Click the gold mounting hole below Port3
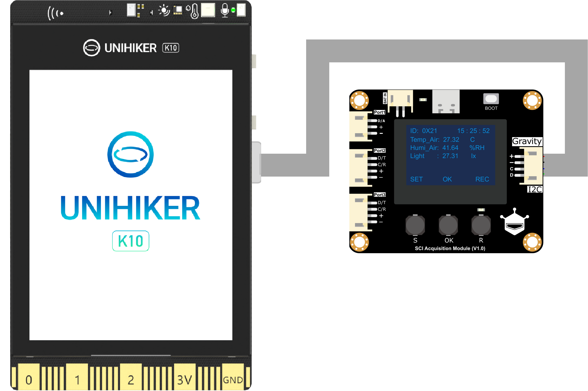This screenshot has width=588, height=391. click(359, 242)
